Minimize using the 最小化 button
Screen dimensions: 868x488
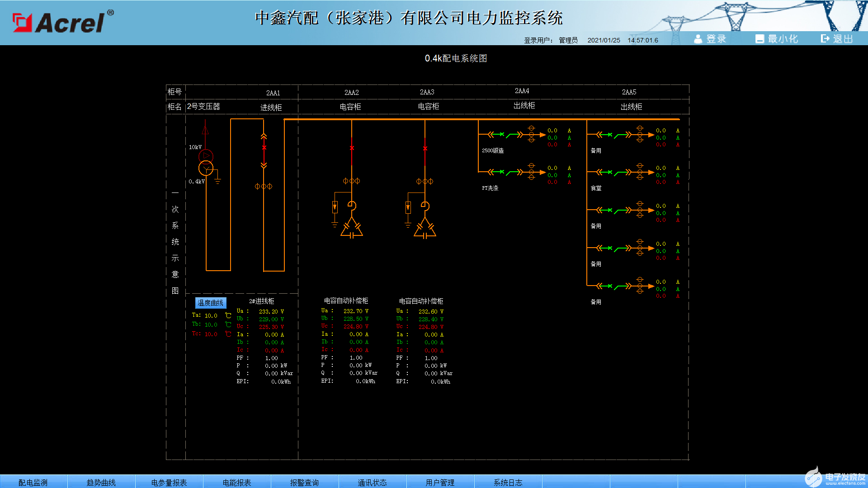pos(777,39)
